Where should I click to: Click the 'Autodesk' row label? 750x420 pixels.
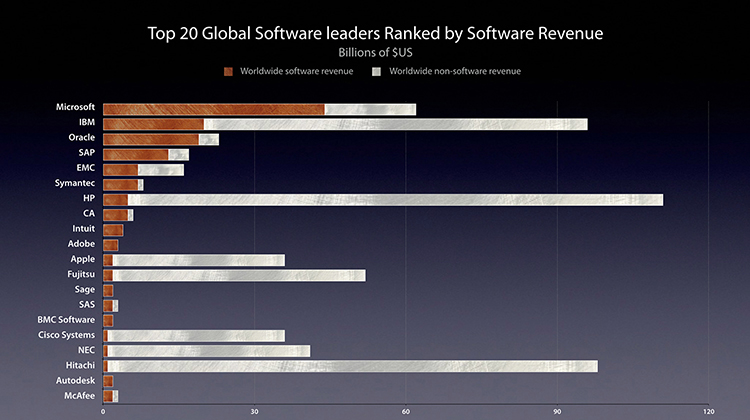tap(76, 381)
